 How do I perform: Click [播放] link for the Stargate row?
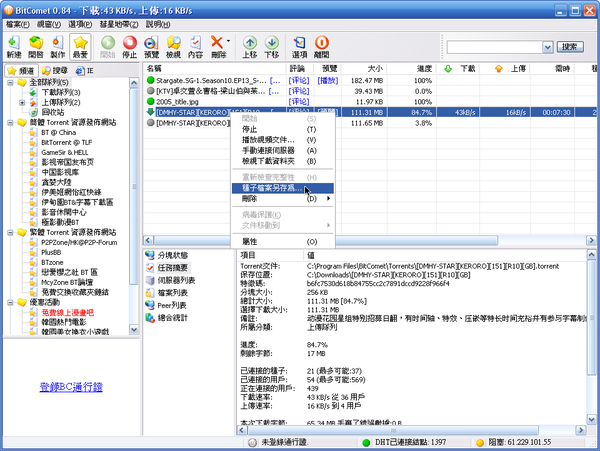[x=328, y=81]
